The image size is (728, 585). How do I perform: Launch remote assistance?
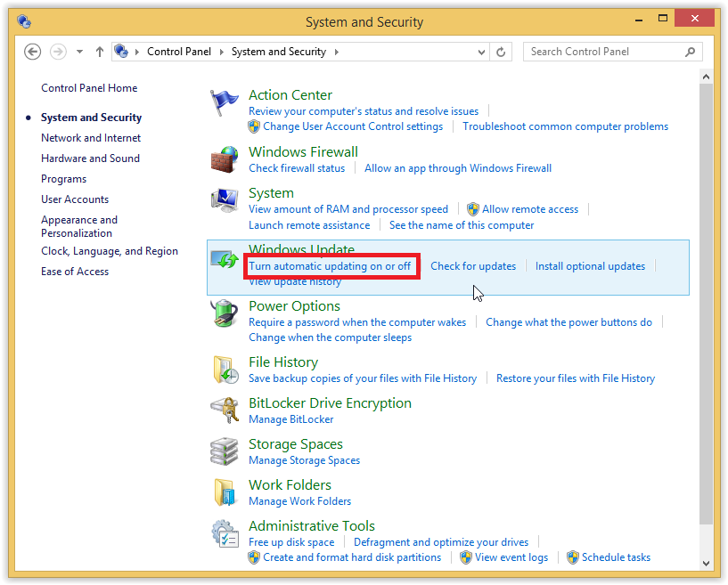[x=309, y=225]
